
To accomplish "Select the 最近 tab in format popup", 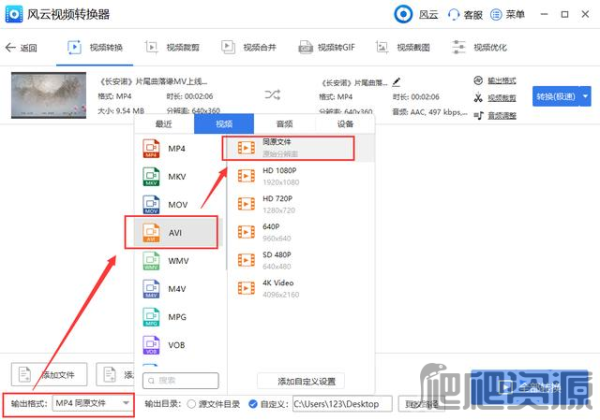I will click(x=164, y=124).
